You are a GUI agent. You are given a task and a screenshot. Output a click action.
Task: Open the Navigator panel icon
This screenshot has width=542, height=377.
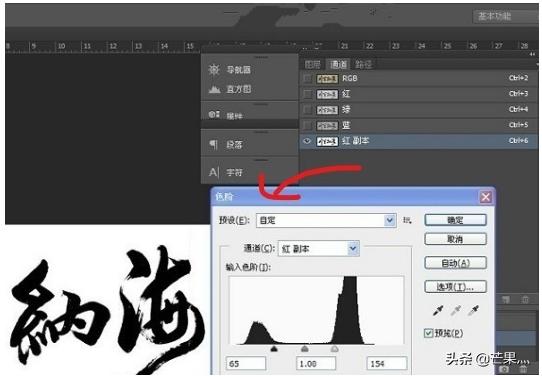(x=214, y=70)
